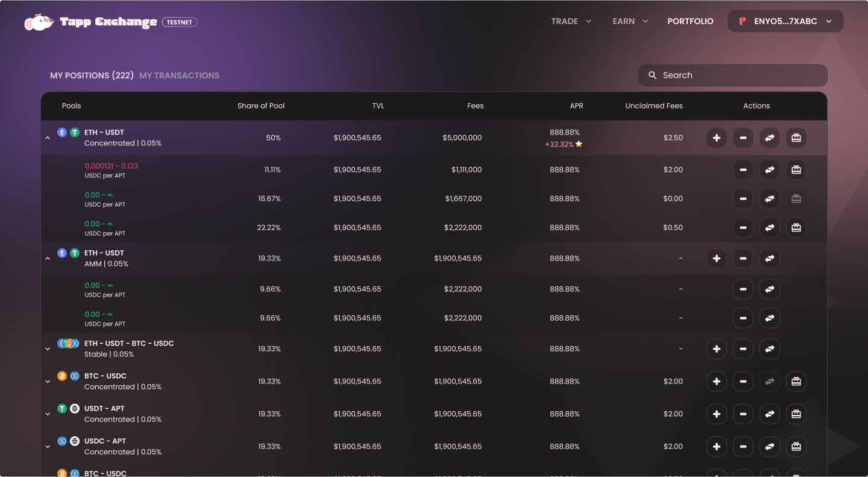868x477 pixels.
Task: Click swap icon on USDC-APT pool row
Action: pos(769,447)
